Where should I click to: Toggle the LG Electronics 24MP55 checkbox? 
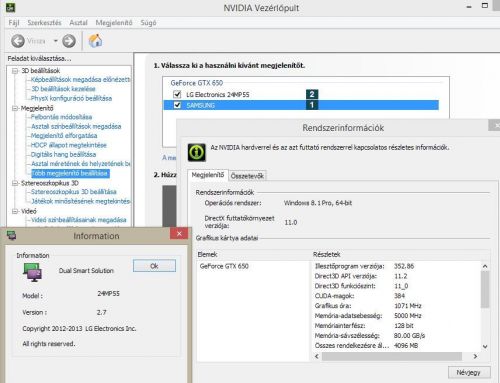pyautogui.click(x=177, y=94)
